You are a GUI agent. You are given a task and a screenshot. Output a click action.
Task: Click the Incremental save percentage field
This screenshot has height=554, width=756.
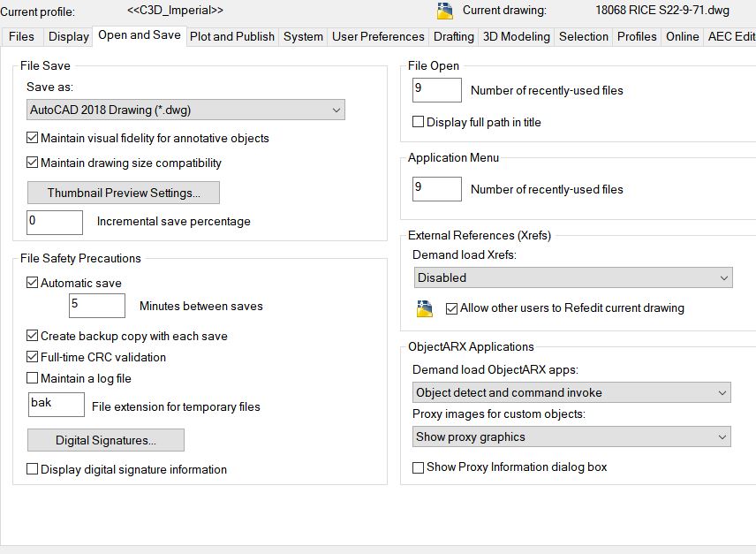(x=55, y=222)
